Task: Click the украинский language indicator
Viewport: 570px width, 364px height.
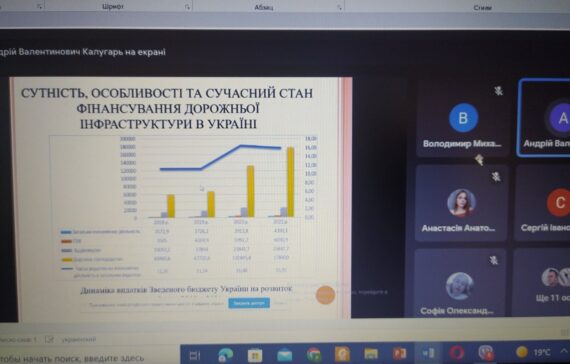Action: [79, 340]
